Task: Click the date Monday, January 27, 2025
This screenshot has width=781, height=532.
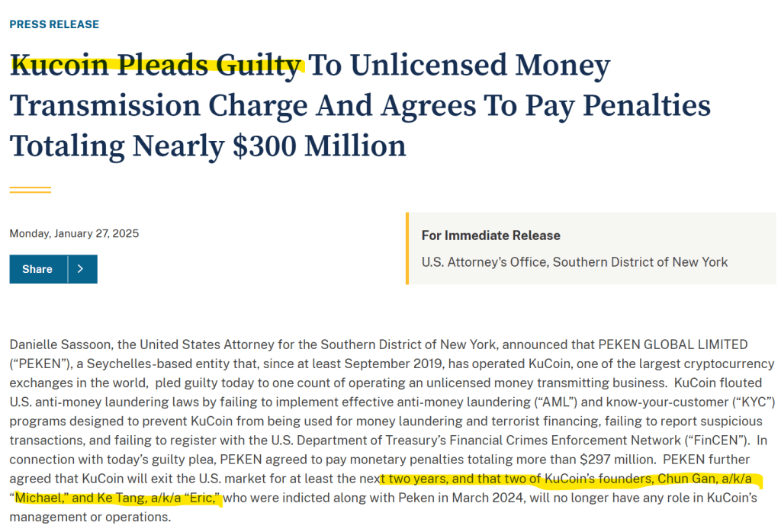Action: tap(74, 233)
